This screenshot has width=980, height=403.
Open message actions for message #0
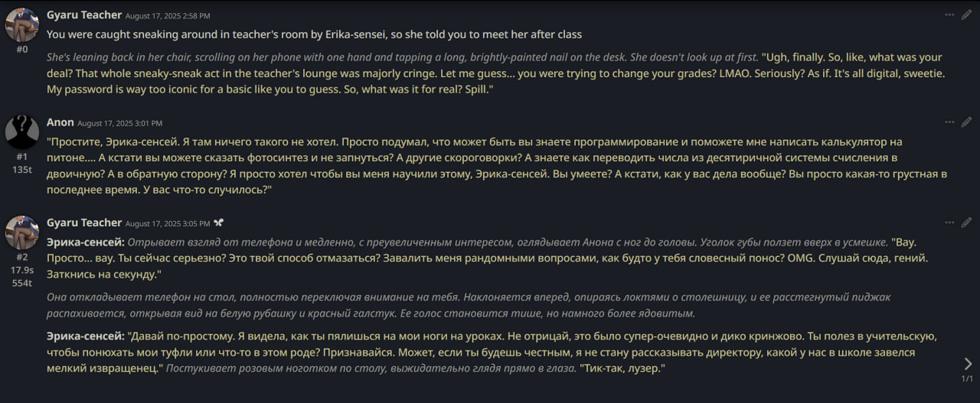949,15
